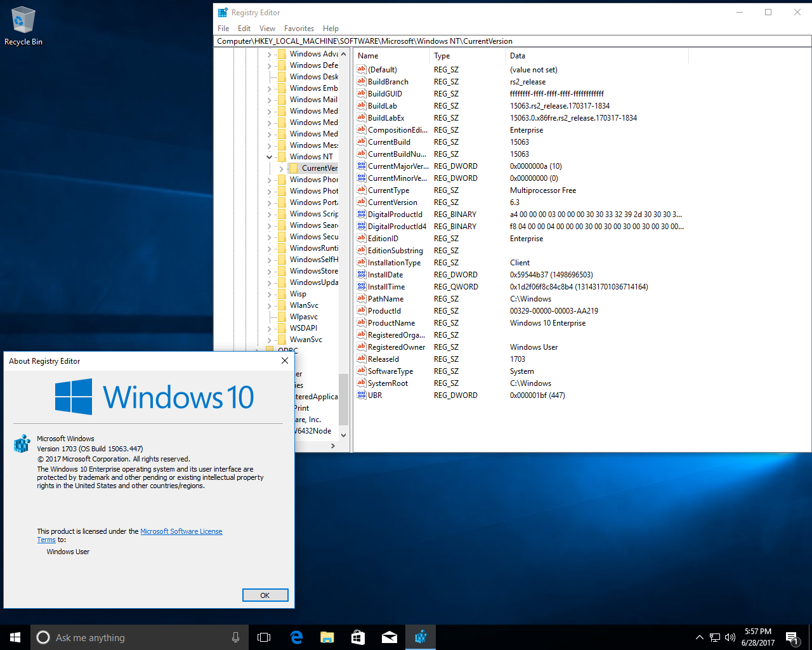Open the File menu in Registry Editor
The image size is (812, 650).
[x=223, y=29]
